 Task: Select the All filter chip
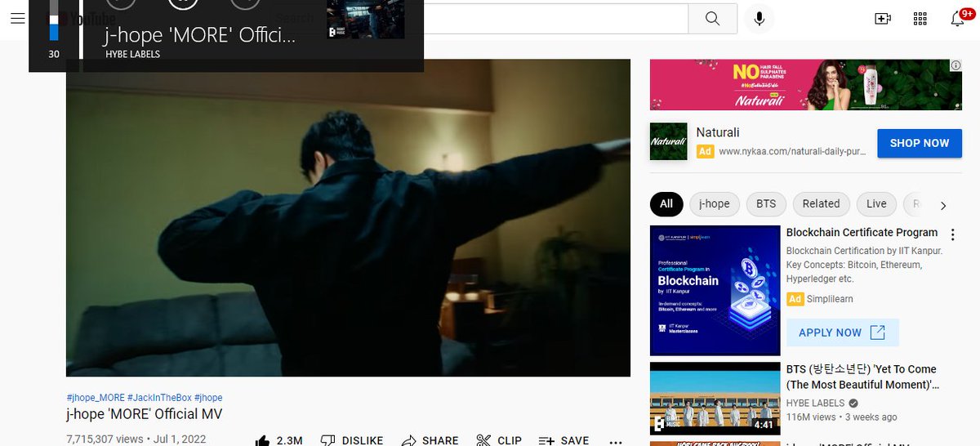click(666, 203)
